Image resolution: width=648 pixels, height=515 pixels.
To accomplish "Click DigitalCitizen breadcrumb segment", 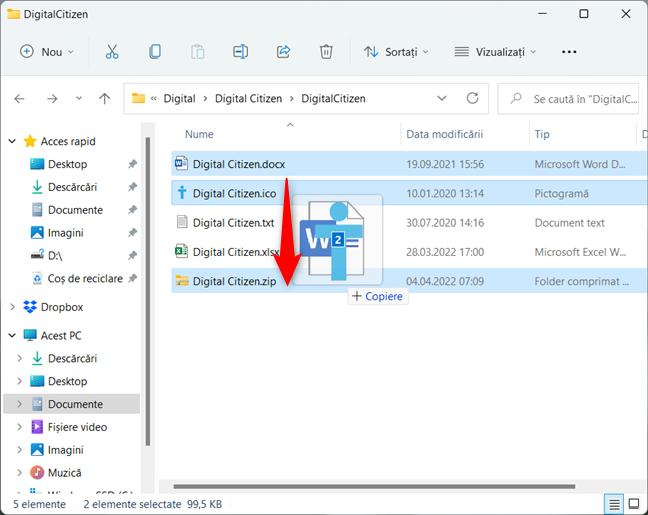I will [333, 99].
